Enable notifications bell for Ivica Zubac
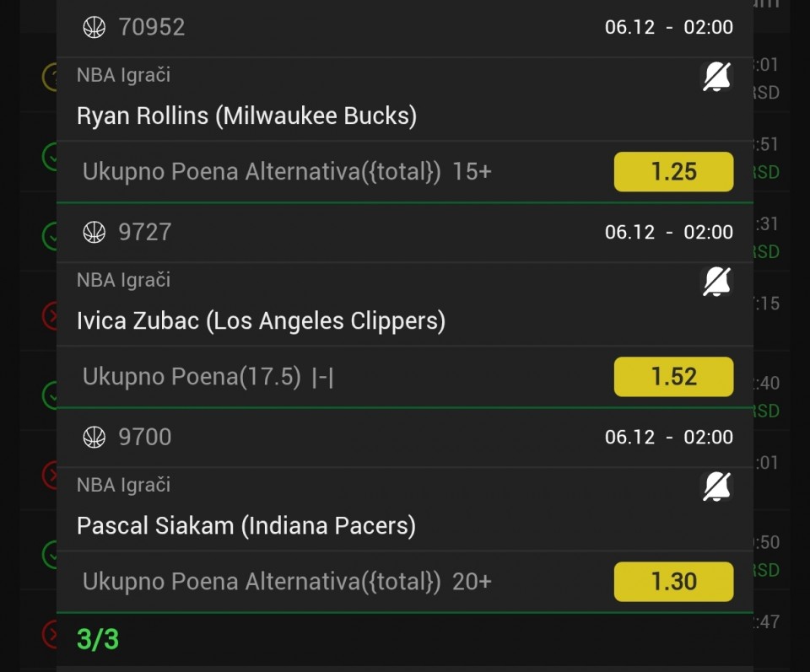 (716, 282)
